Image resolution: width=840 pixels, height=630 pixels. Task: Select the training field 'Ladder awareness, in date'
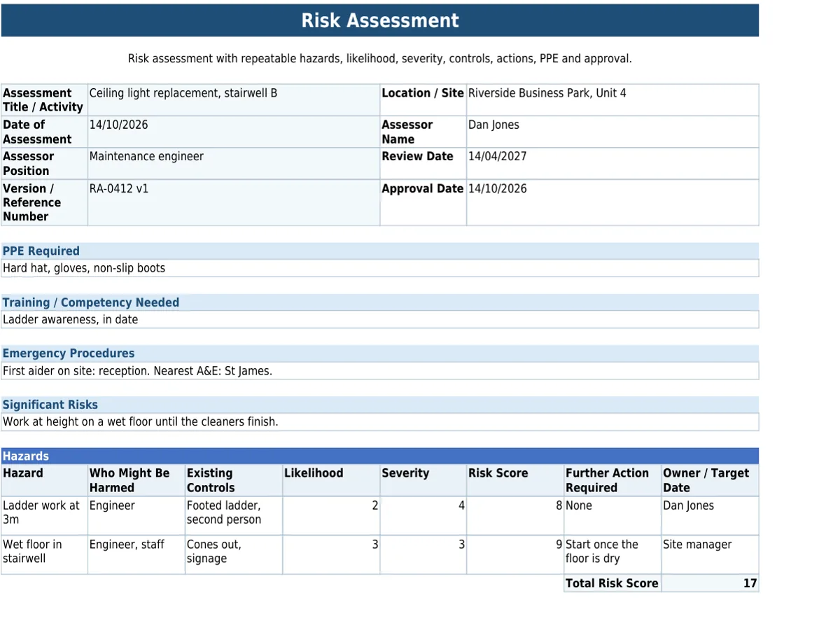pos(379,319)
